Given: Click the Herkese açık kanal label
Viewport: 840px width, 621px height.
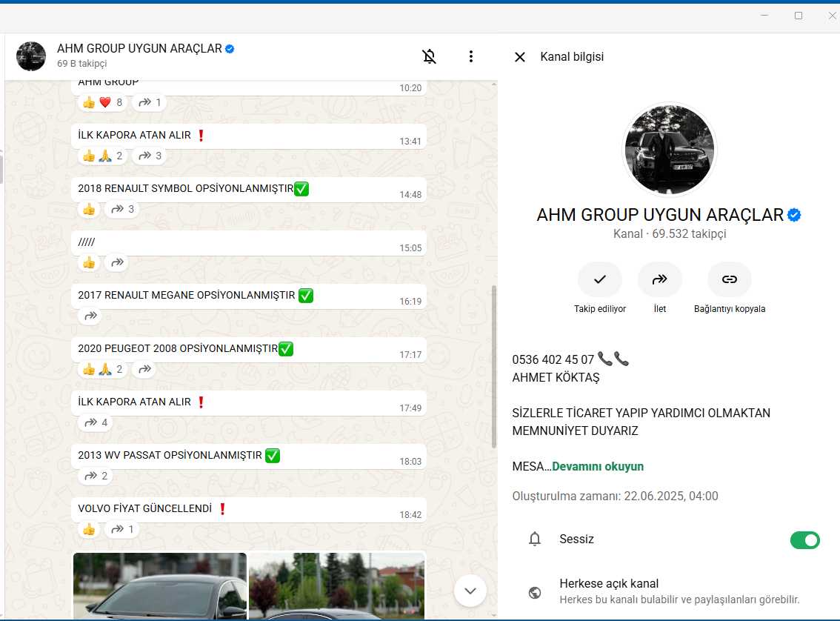Looking at the screenshot, I should [609, 583].
